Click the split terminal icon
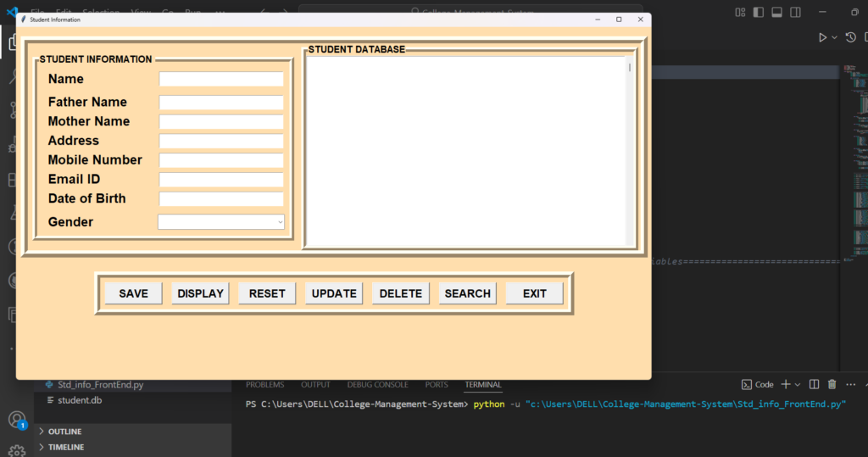 pos(814,384)
